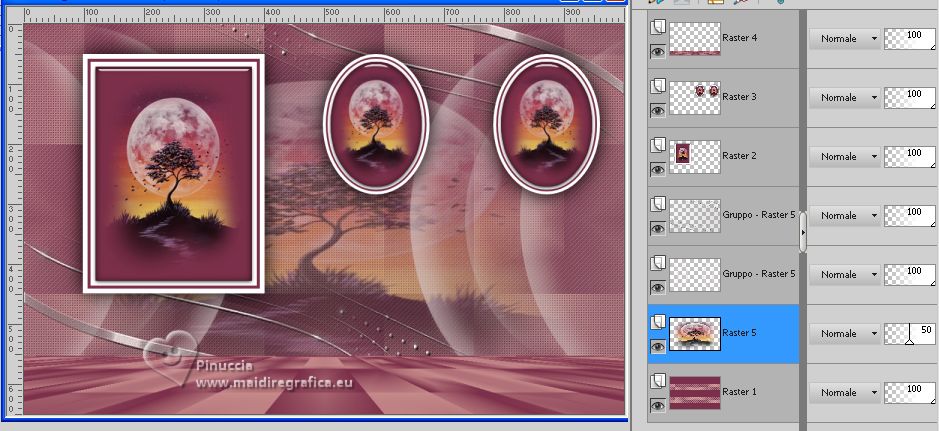This screenshot has height=431, width=939.
Task: Click the opacity slider of the Gruppo - Raster 5 row above Raster 5
Action: (x=910, y=275)
